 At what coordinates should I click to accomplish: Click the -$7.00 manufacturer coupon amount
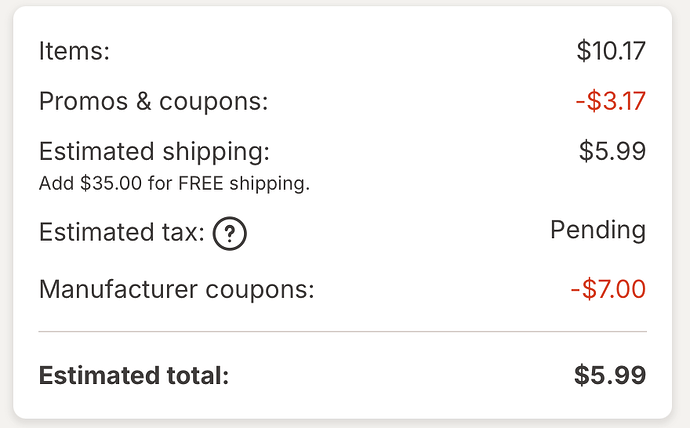[x=608, y=289]
